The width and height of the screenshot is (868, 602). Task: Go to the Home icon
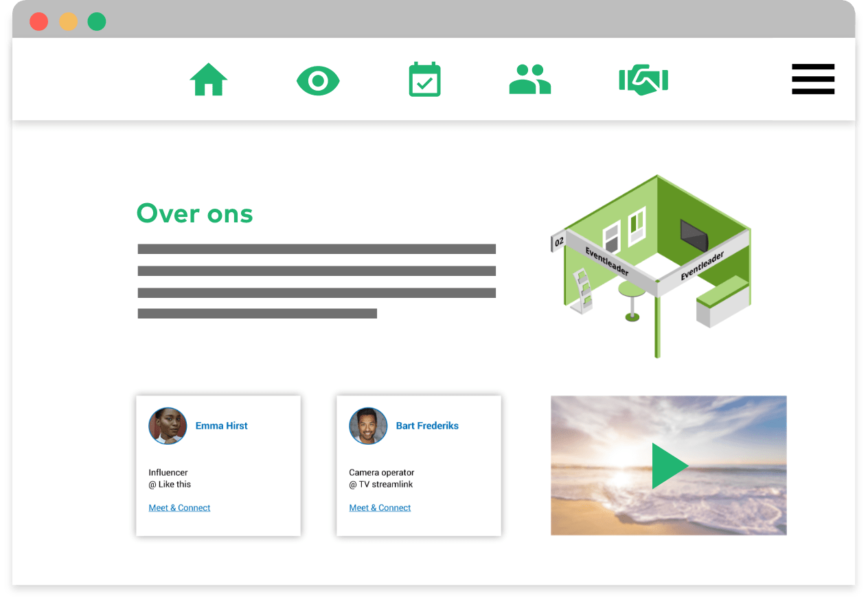coord(208,80)
